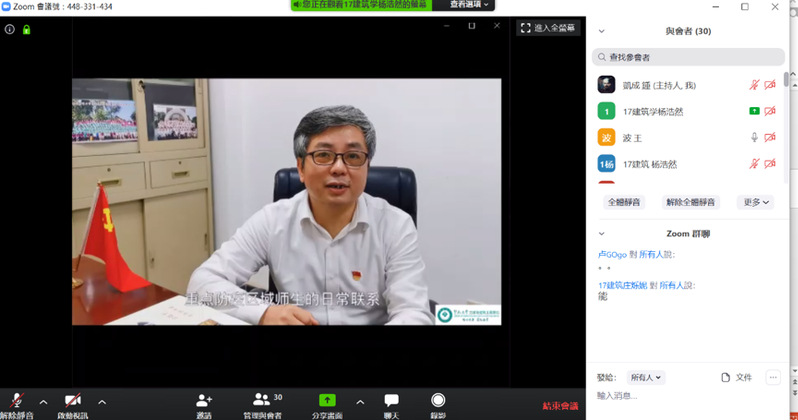Click the red 結束會議 end meeting button
This screenshot has height=420, width=798.
[560, 406]
